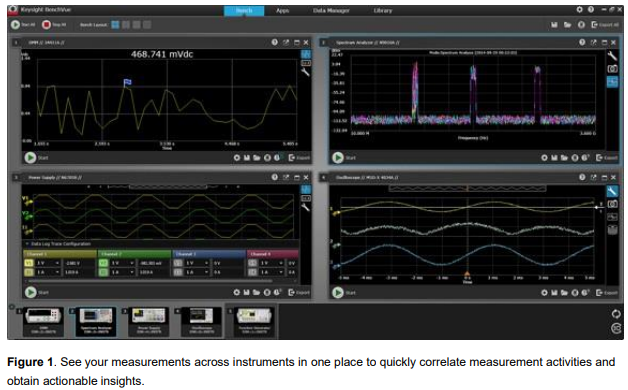Open the Channel 3 voltage scale dropdown
Image resolution: width=628 pixels, height=390 pixels.
coord(197,263)
